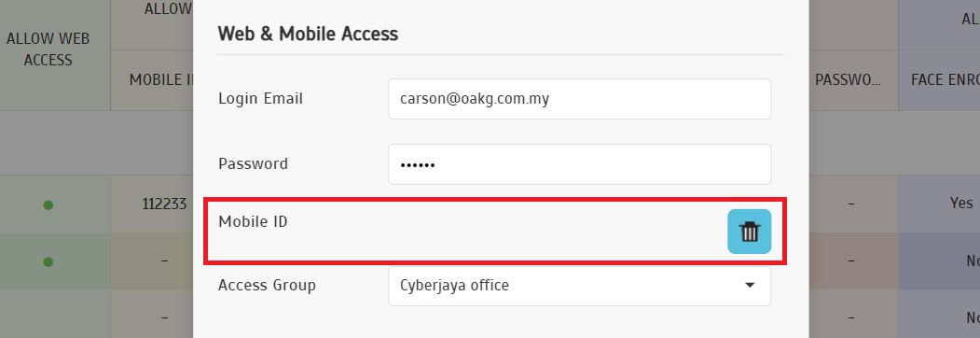Screen dimensions: 980x338
Task: Click the green web access dot beside 112233
Action: click(x=48, y=204)
